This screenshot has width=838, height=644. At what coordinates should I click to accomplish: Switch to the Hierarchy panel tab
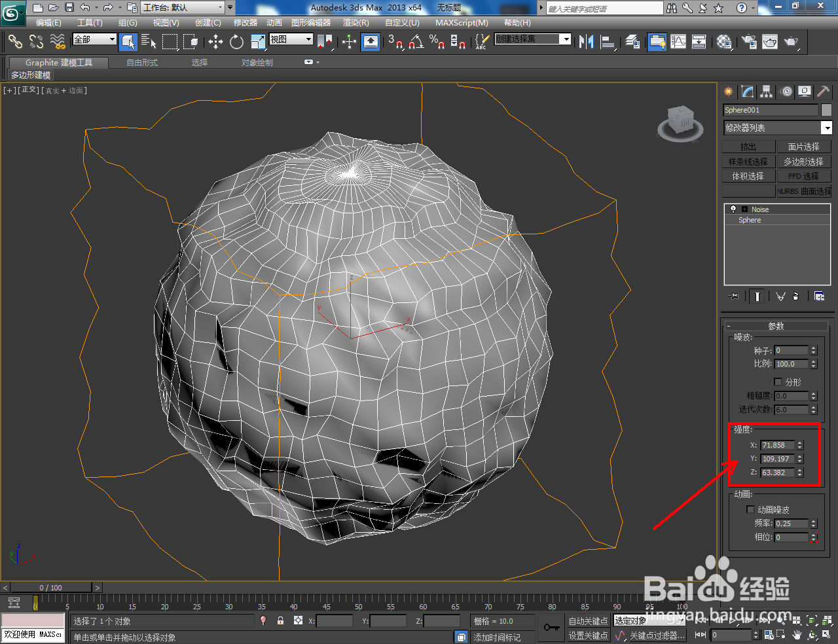click(x=766, y=92)
